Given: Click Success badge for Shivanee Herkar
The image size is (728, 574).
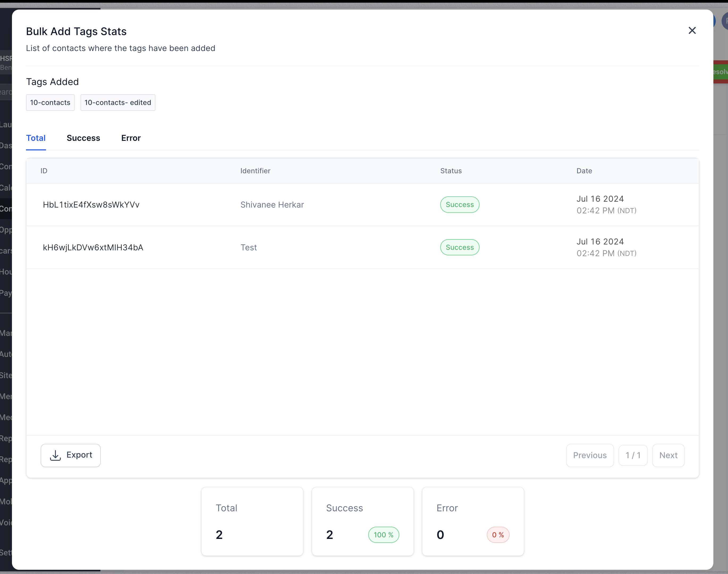Looking at the screenshot, I should click(x=459, y=205).
